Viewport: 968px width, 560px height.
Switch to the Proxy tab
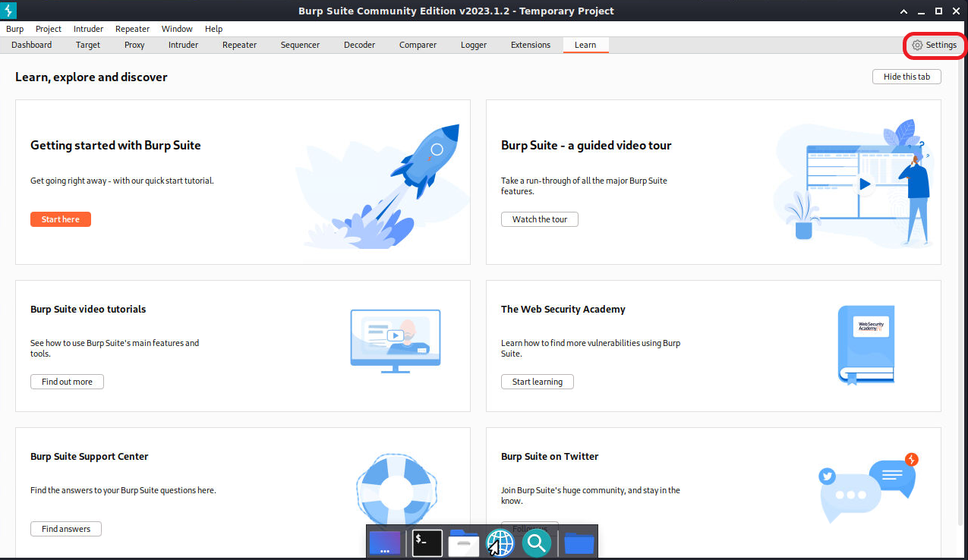point(134,45)
